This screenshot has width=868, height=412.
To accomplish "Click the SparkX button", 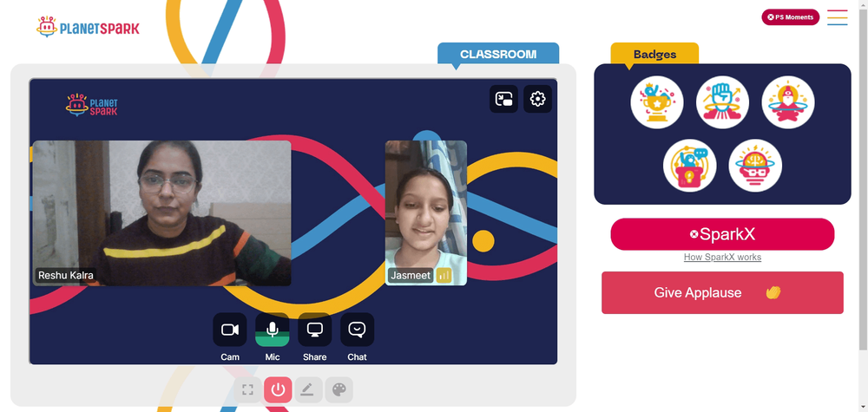I will 722,234.
